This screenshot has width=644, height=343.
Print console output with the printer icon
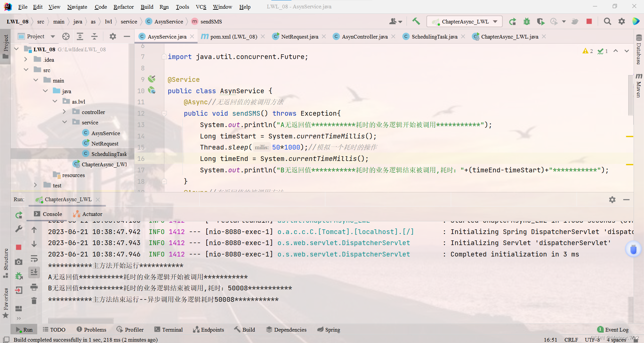coord(34,287)
